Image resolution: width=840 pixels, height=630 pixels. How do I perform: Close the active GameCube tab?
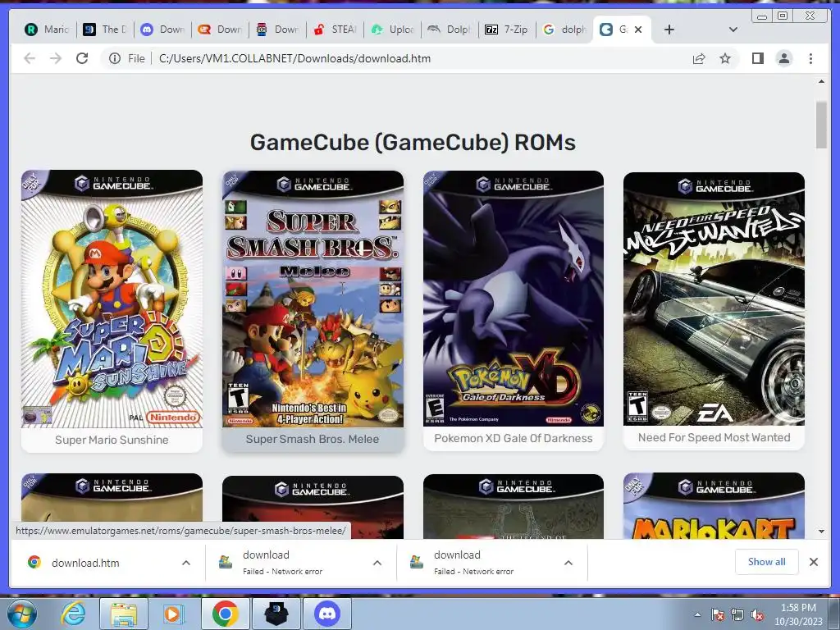coord(638,30)
